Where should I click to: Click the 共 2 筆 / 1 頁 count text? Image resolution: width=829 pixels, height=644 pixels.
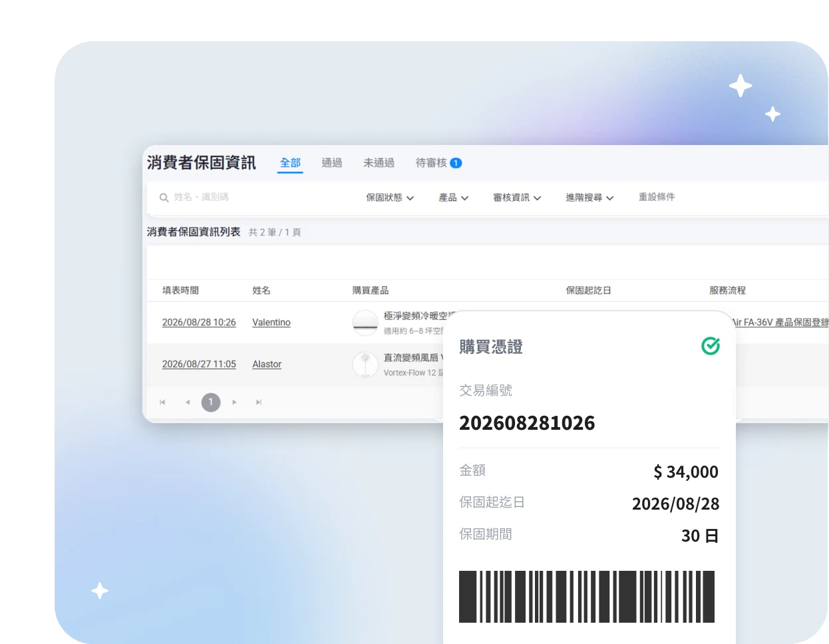[275, 232]
